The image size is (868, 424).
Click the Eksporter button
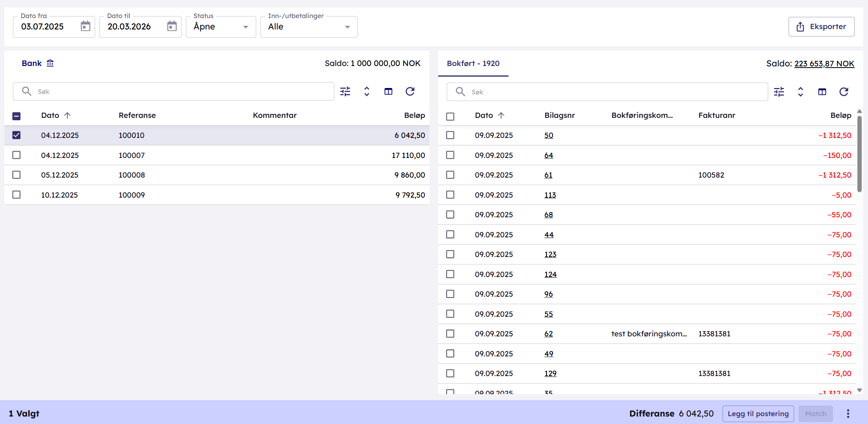tap(821, 27)
